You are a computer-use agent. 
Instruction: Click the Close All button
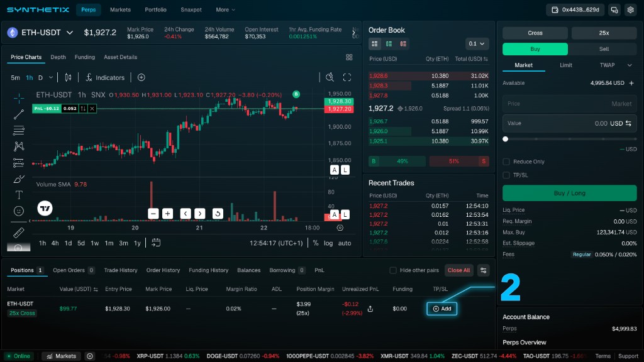point(458,270)
